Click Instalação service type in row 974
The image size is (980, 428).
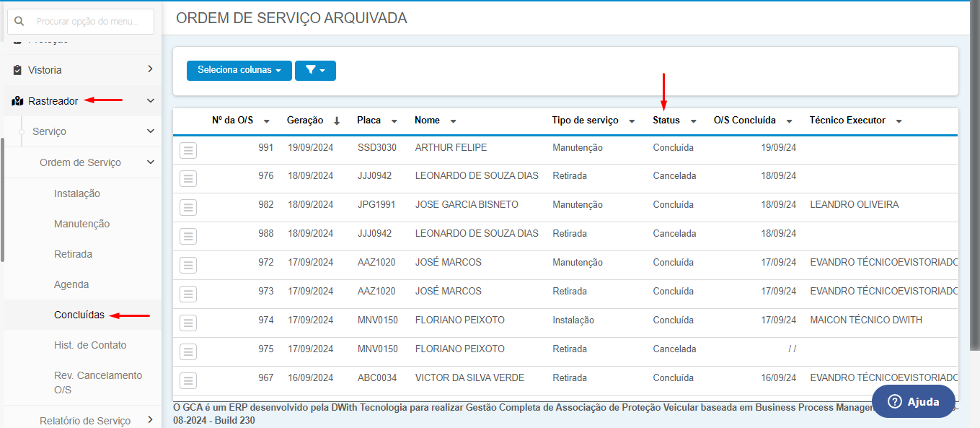point(573,320)
